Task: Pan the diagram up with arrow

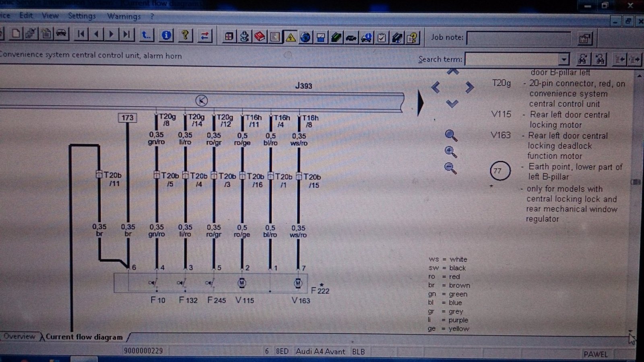Action: [x=453, y=72]
